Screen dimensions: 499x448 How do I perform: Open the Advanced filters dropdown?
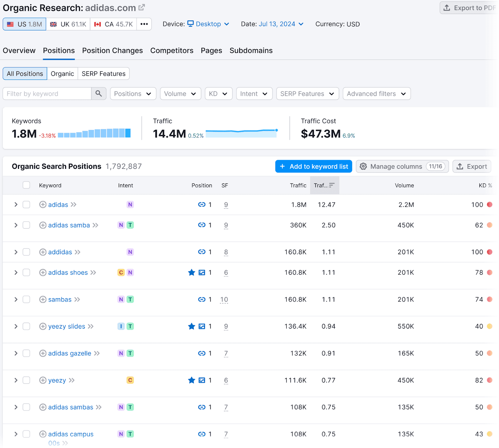pyautogui.click(x=376, y=93)
